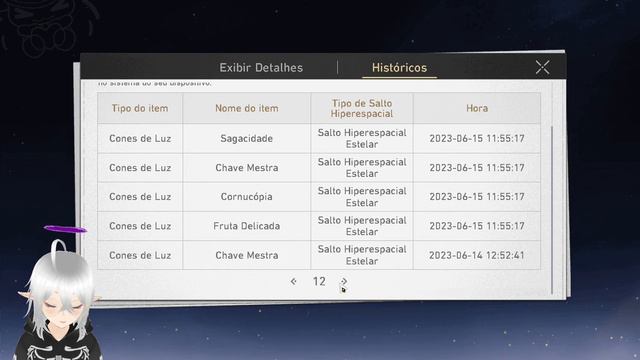Click the dialog's vertical scrollbar

(x=552, y=210)
